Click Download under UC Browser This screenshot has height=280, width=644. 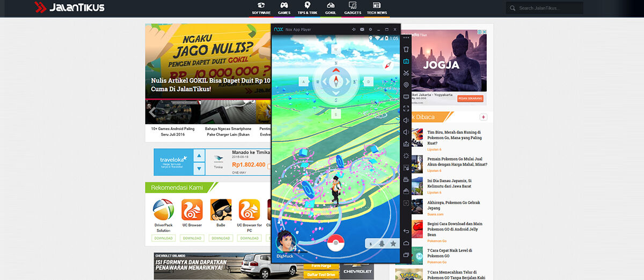(192, 238)
